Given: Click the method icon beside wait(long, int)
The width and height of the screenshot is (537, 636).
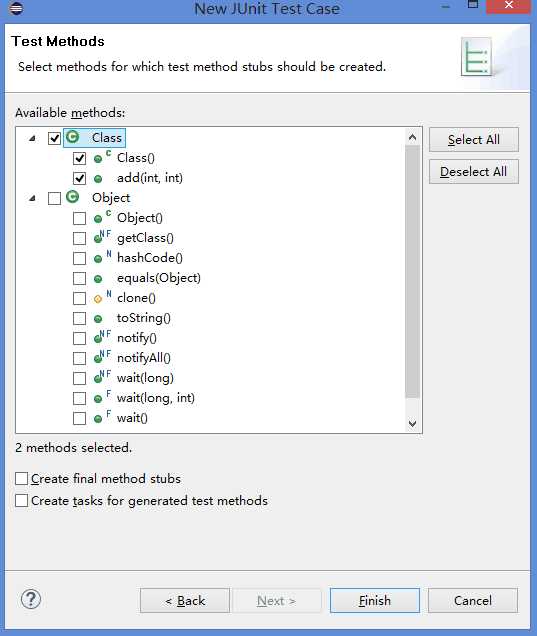Looking at the screenshot, I should pos(102,397).
